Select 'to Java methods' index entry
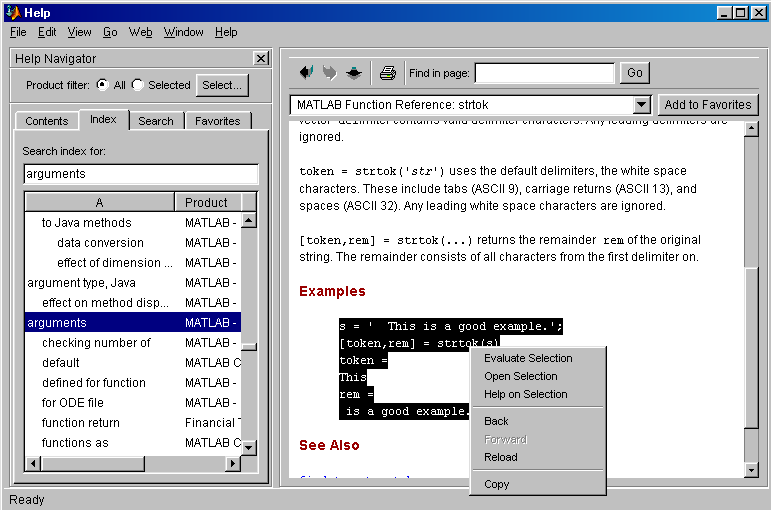 click(133, 223)
